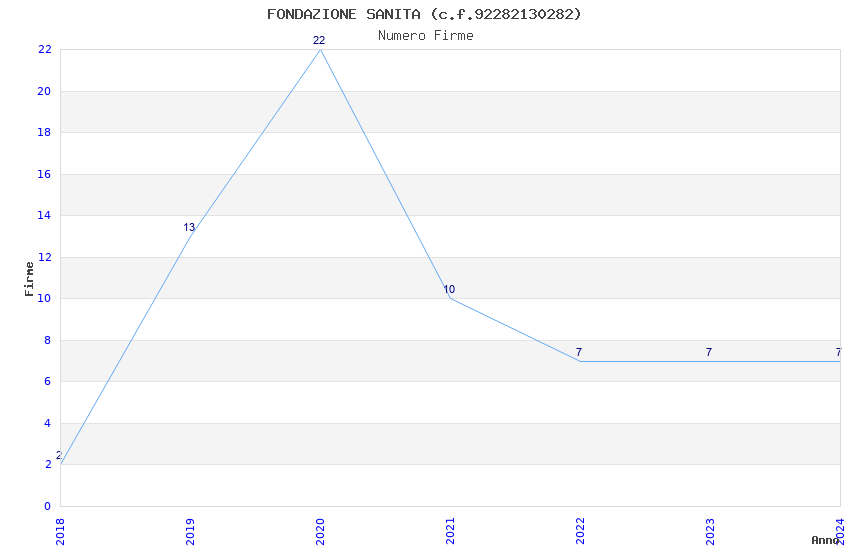The image size is (850, 550).
Task: Click the data label 13 on the line
Action: 189,227
